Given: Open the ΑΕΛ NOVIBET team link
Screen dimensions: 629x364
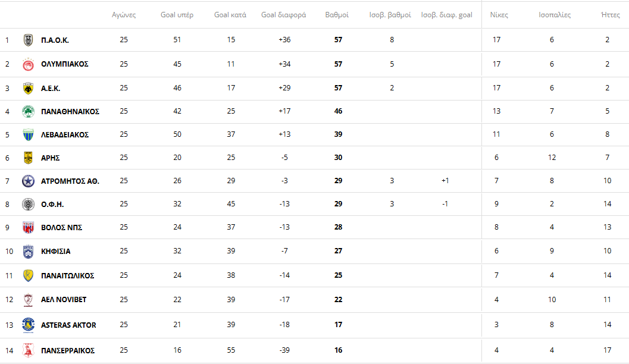Looking at the screenshot, I should pos(64,299).
